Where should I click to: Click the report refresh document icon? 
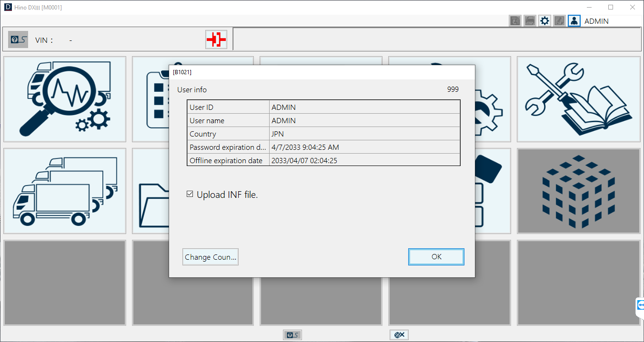[x=515, y=21]
